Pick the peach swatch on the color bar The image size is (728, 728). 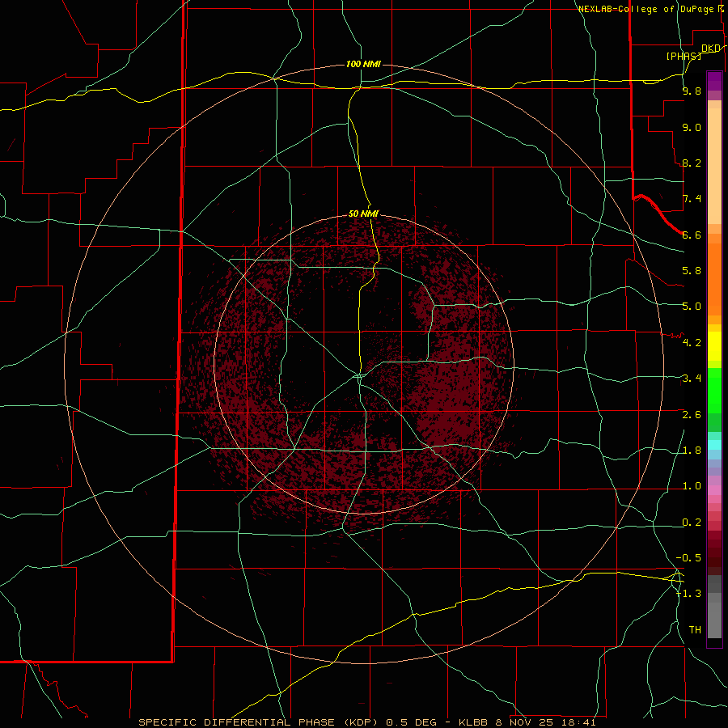(x=714, y=167)
